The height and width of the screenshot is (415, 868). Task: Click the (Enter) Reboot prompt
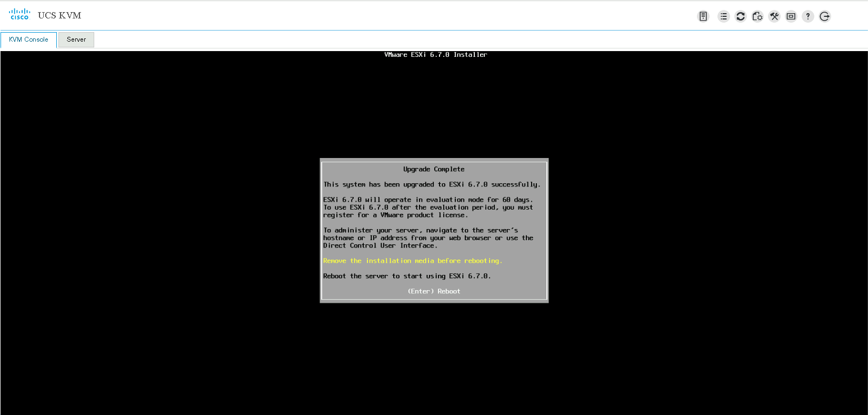(434, 291)
